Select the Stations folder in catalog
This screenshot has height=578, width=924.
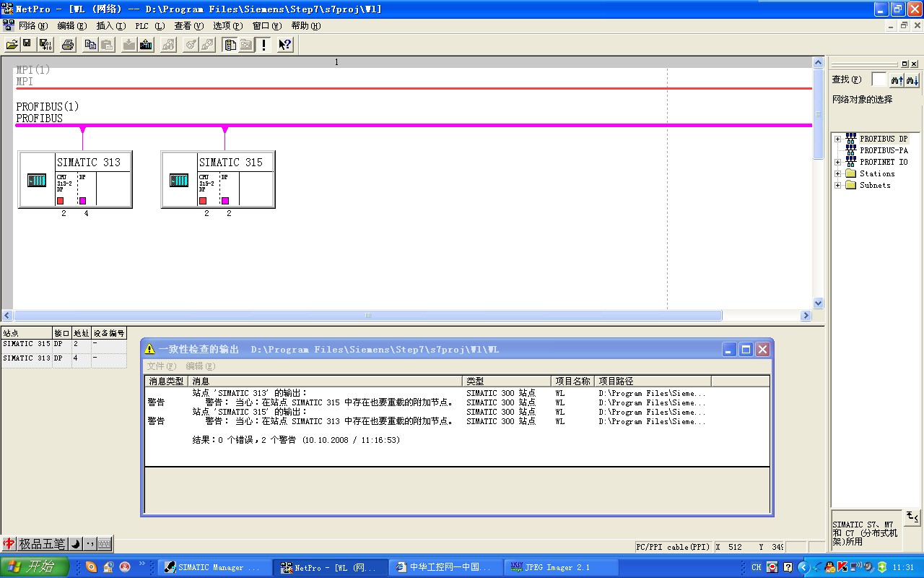tap(877, 173)
